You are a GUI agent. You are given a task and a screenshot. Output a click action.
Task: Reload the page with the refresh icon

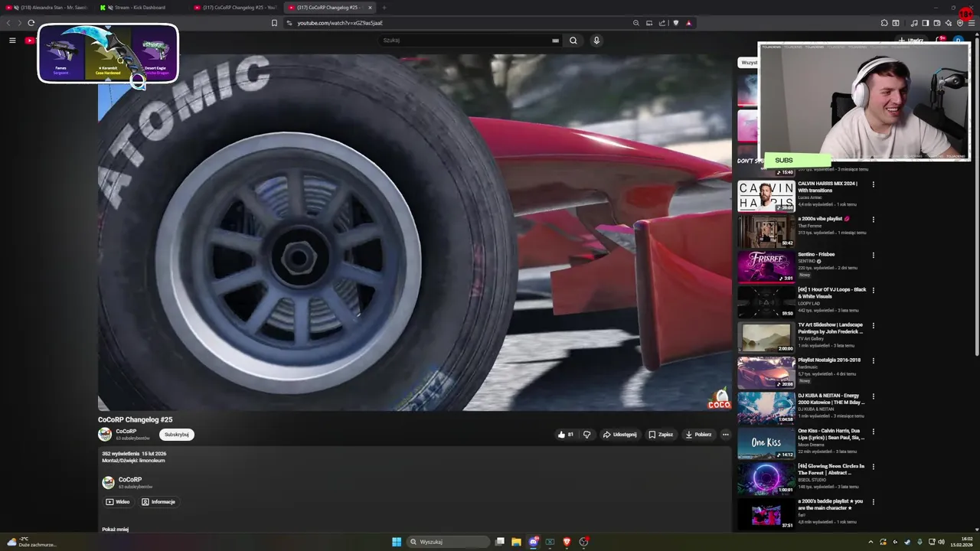click(x=31, y=23)
